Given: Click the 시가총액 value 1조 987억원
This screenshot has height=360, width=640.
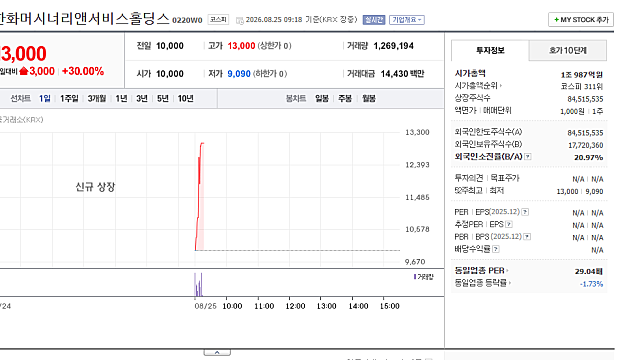Looking at the screenshot, I should (582, 75).
